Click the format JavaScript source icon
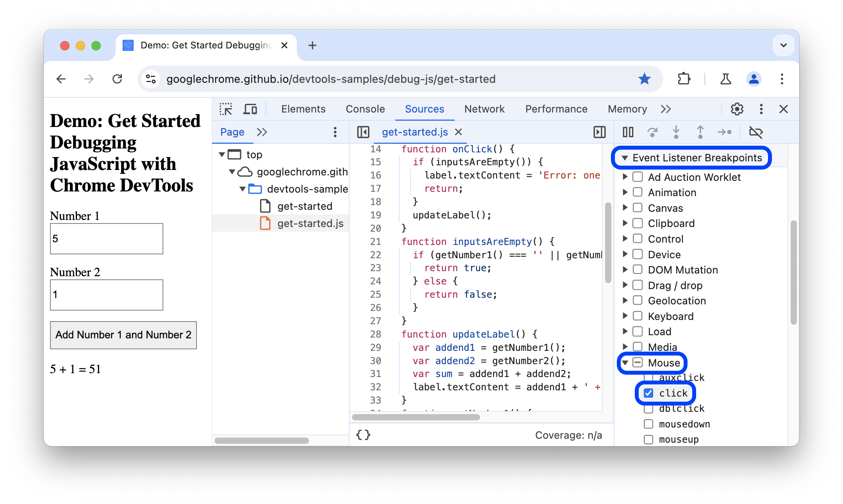Image resolution: width=843 pixels, height=504 pixels. pyautogui.click(x=363, y=435)
